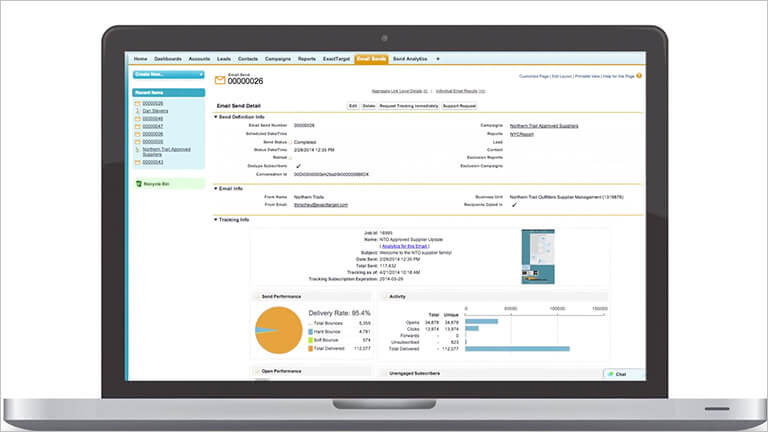Image resolution: width=768 pixels, height=432 pixels.
Task: Click the envelope icon next to 00000048
Action: [x=138, y=119]
